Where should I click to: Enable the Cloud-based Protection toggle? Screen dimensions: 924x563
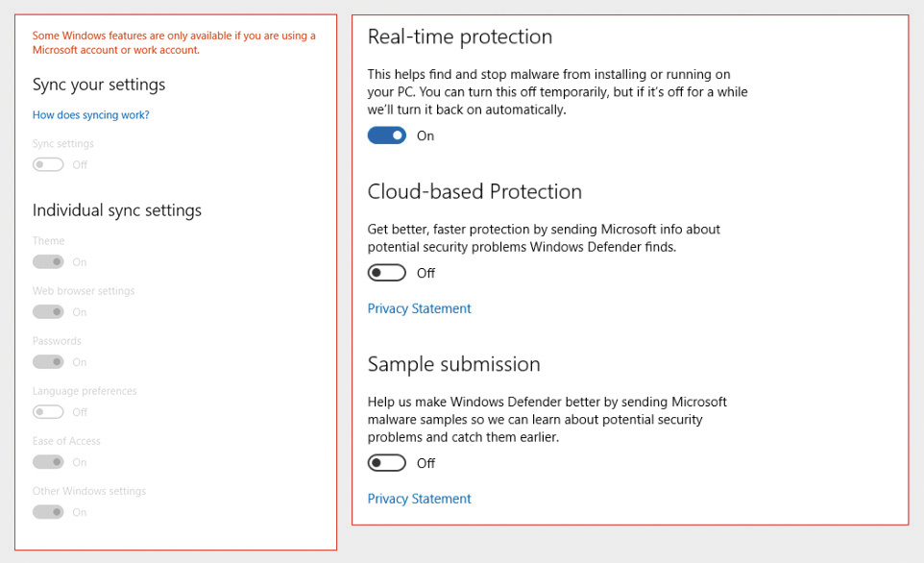387,273
